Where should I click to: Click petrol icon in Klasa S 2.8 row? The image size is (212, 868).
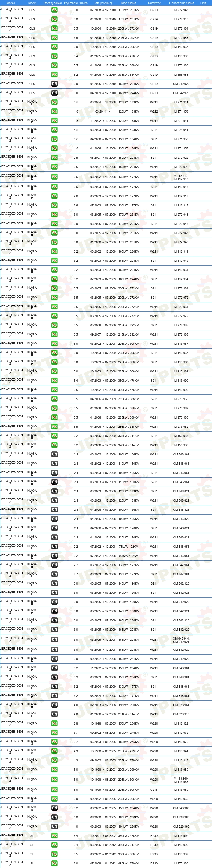click(54, 723)
